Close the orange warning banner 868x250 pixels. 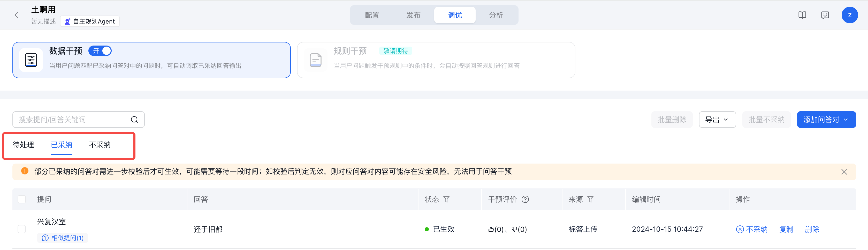pos(844,172)
